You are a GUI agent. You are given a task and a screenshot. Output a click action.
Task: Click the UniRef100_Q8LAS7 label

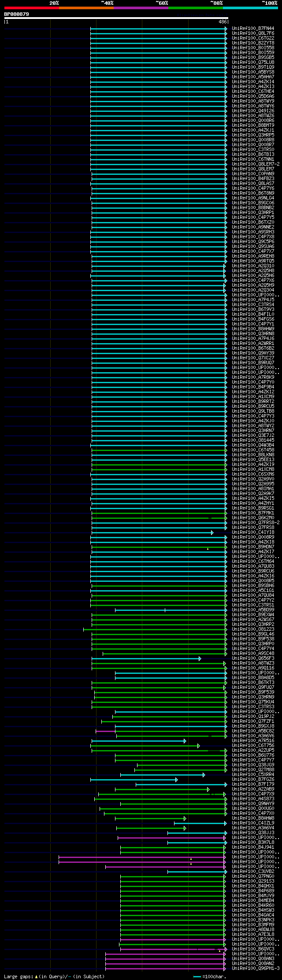[253, 183]
